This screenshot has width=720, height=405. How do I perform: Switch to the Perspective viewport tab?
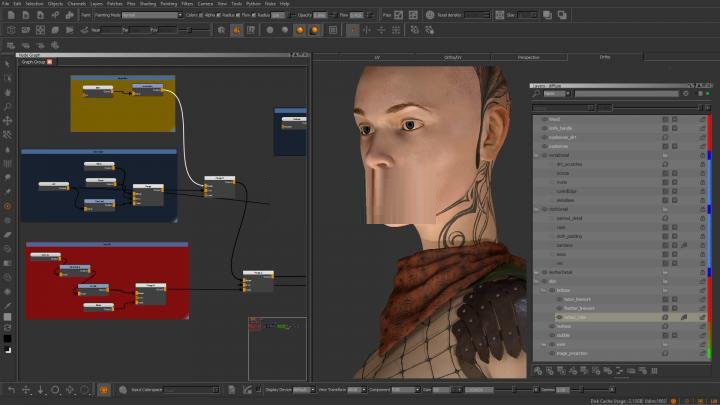pyautogui.click(x=529, y=57)
